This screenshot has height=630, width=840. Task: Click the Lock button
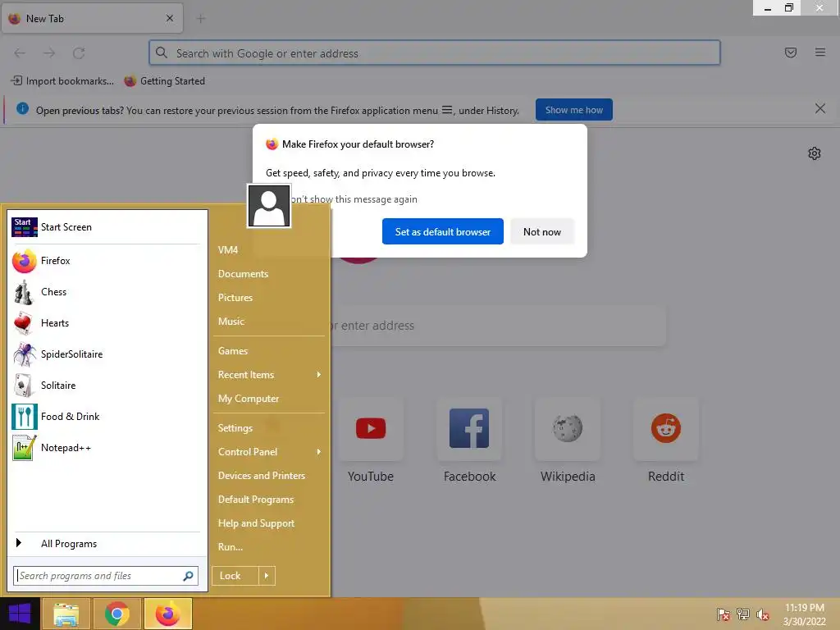pyautogui.click(x=235, y=576)
